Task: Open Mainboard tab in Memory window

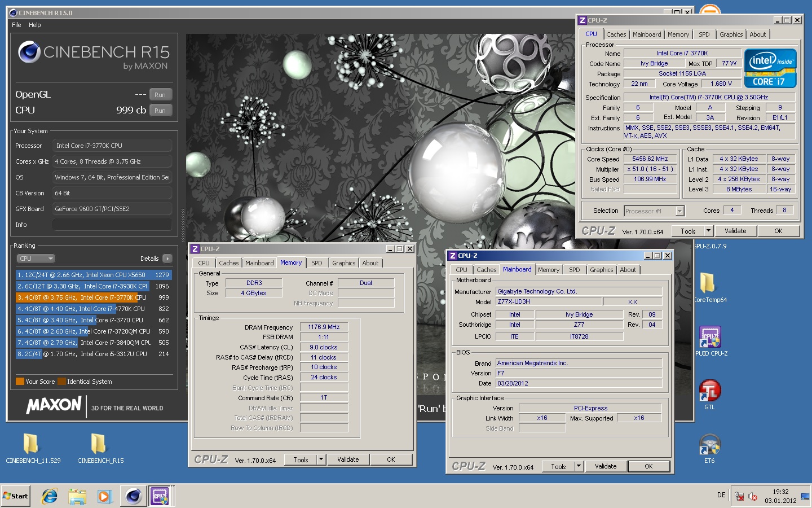Action: [x=259, y=263]
